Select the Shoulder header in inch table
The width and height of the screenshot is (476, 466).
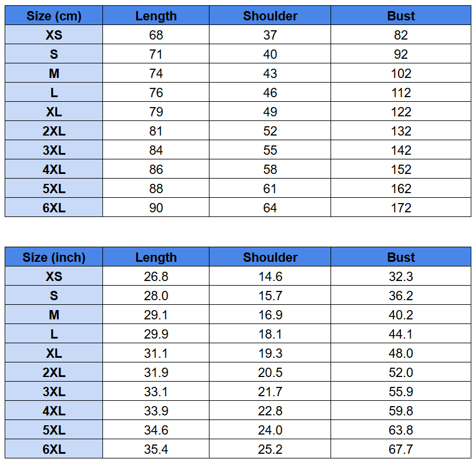270,257
